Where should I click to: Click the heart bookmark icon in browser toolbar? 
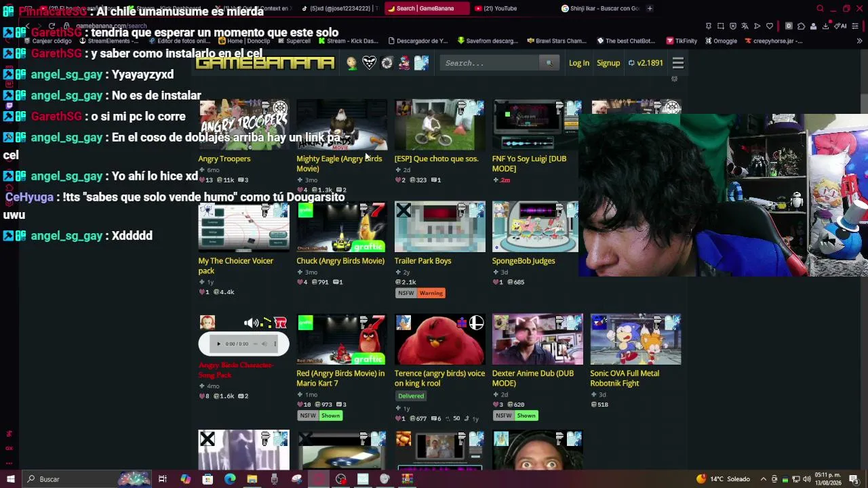(x=770, y=26)
